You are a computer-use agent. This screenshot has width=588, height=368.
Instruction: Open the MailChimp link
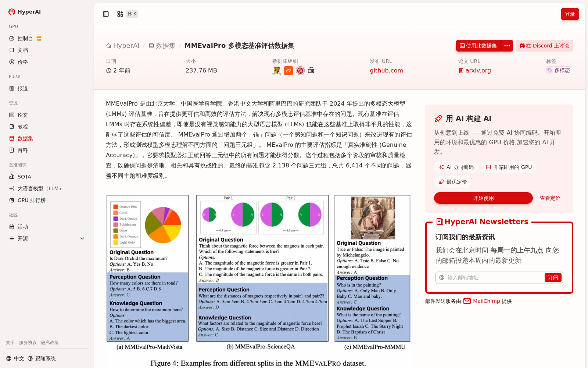click(482, 301)
